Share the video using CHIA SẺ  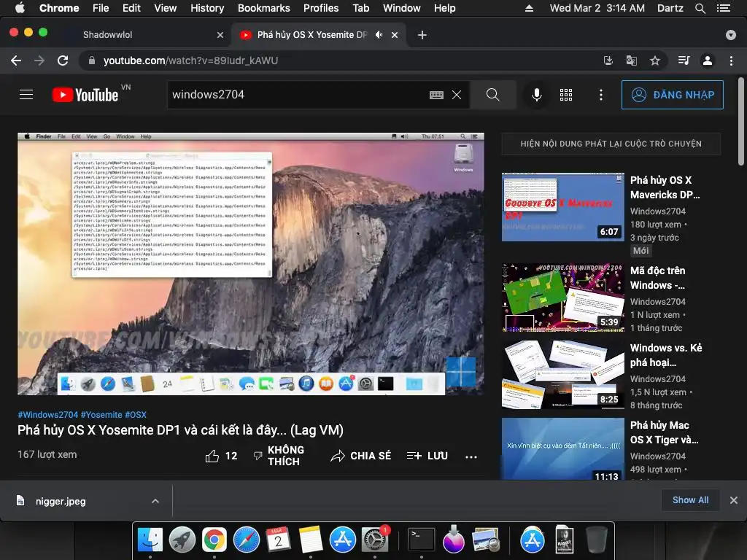(x=360, y=456)
